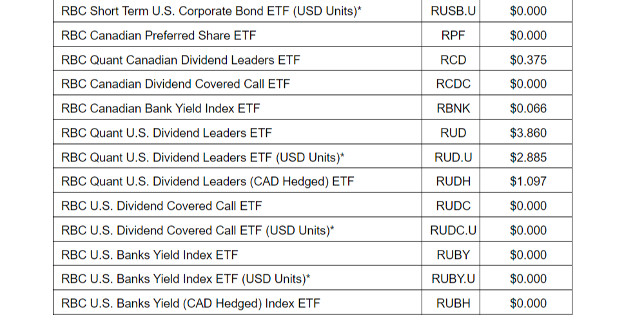644x315 pixels.
Task: Click the $0.375 distribution amount
Action: 528,60
